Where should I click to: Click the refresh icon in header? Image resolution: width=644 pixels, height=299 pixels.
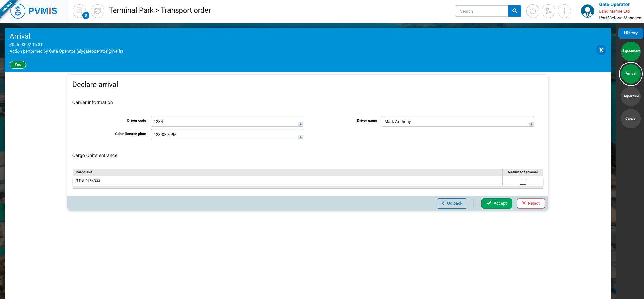(98, 11)
